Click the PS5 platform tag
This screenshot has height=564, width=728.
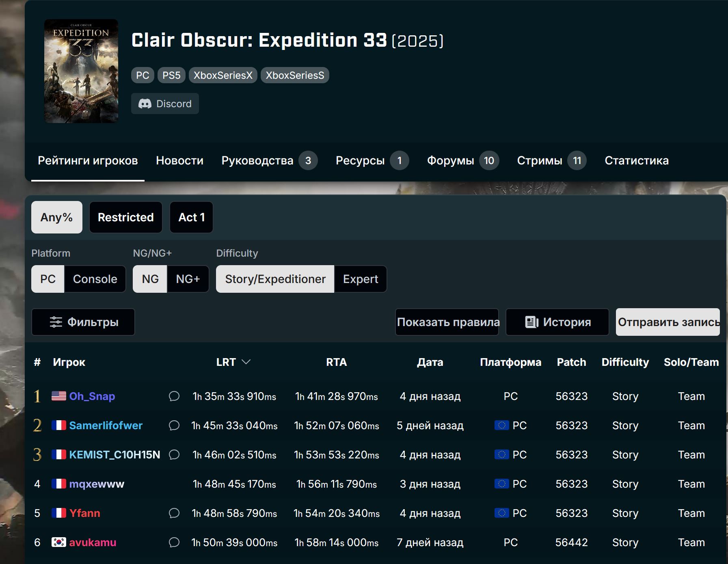(171, 76)
